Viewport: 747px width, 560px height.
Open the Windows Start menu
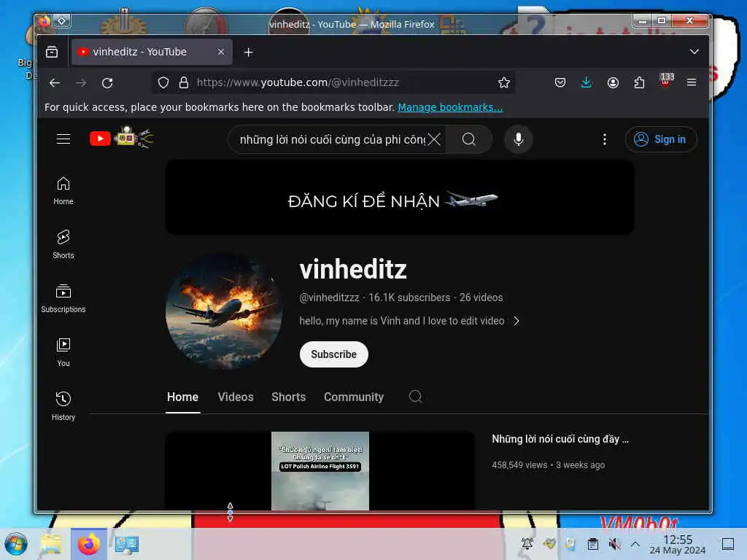click(16, 544)
